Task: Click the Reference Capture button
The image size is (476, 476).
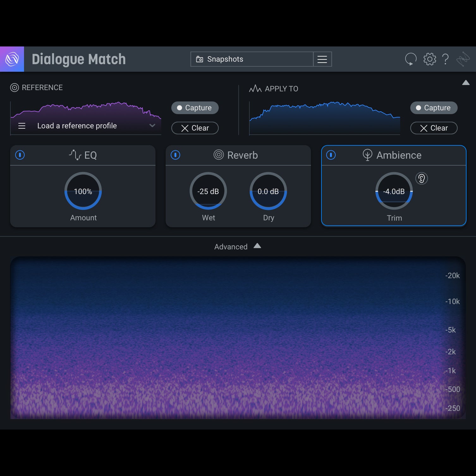Action: click(x=195, y=108)
